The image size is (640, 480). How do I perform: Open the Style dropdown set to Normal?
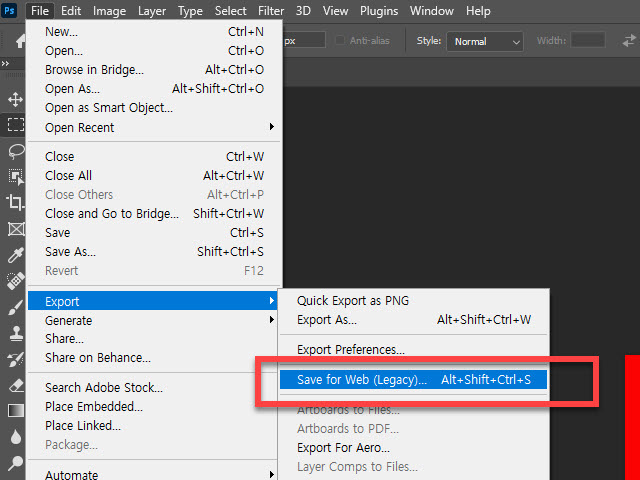point(485,42)
